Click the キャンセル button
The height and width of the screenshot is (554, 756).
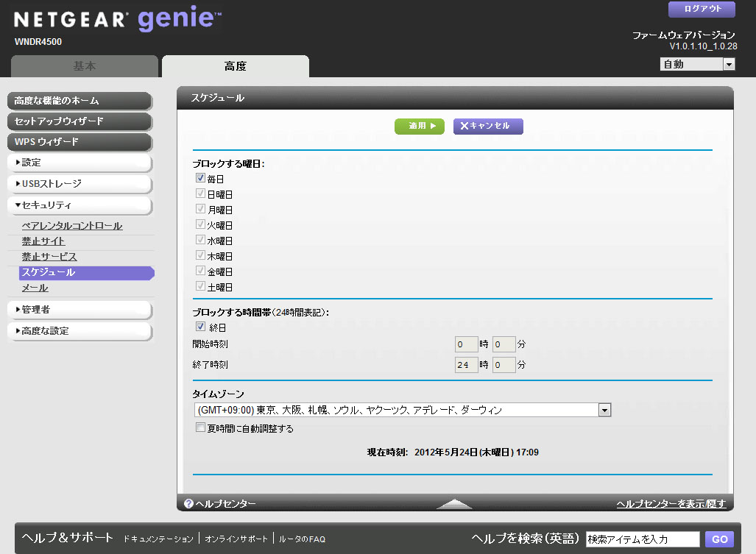click(x=487, y=127)
